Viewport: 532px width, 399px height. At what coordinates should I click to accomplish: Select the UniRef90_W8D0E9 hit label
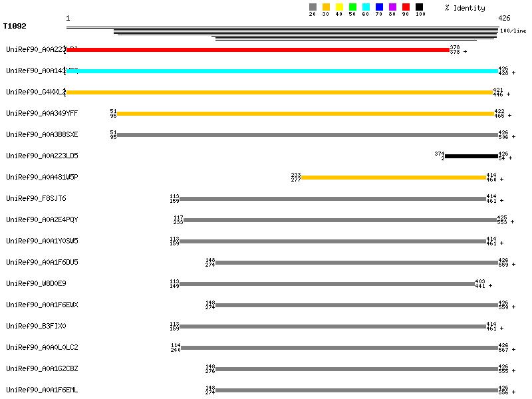36,283
